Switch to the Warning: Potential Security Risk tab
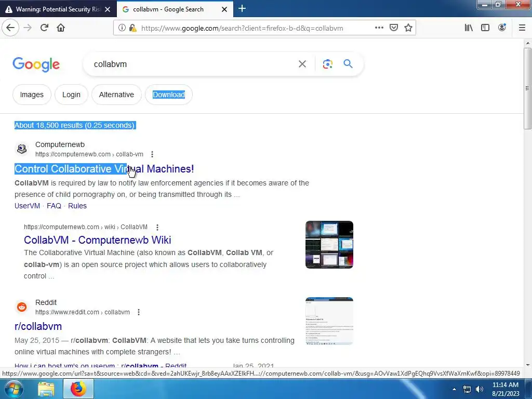532x399 pixels. click(58, 9)
